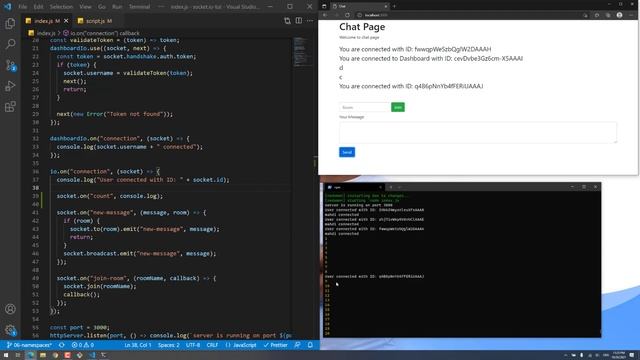Click the Your Message text area
The width and height of the screenshot is (640, 360).
pos(478,132)
